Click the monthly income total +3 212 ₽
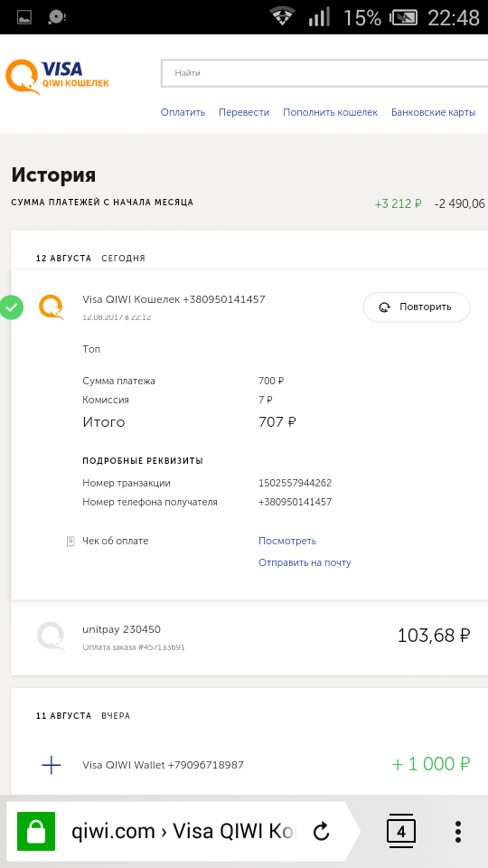Image resolution: width=488 pixels, height=868 pixels. pos(398,203)
